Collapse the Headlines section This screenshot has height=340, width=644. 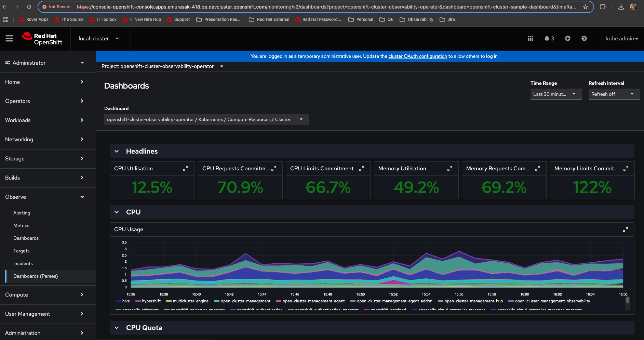click(x=117, y=151)
